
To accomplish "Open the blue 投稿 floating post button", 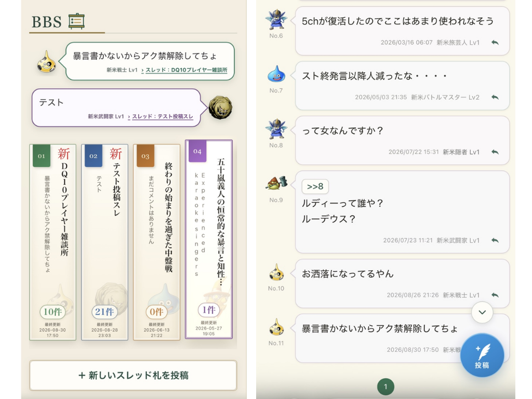I will click(482, 355).
